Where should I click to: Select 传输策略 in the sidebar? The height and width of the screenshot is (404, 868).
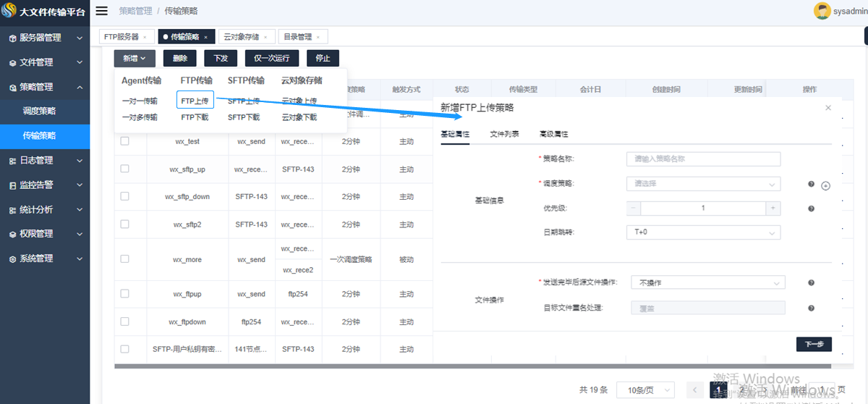coord(45,135)
